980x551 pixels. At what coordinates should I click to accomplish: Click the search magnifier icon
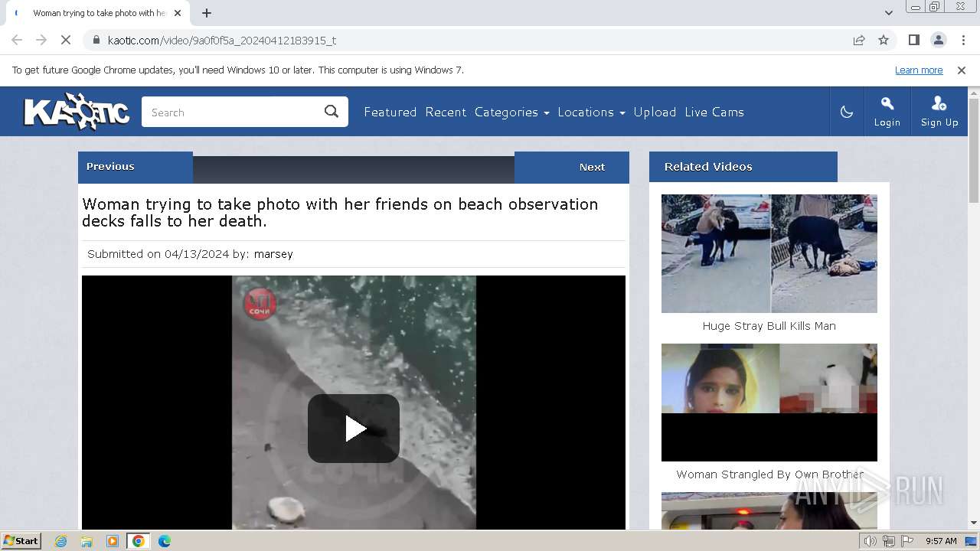tap(332, 112)
